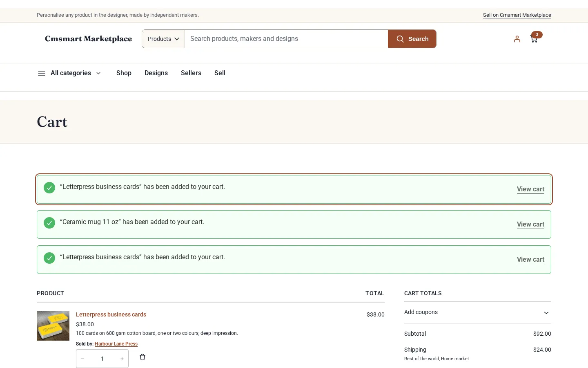Go to the Shop menu item
Screen dimensions: 588x368
coord(124,73)
